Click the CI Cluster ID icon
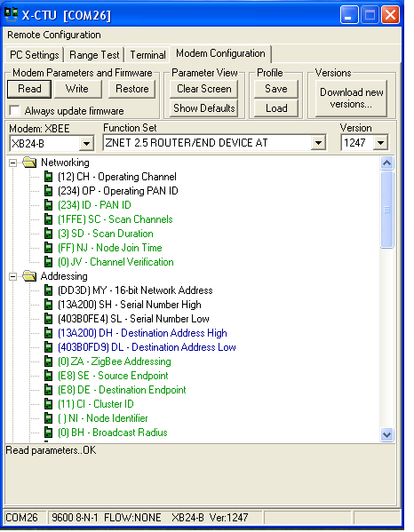Viewport: 414px width, 532px height. (49, 404)
